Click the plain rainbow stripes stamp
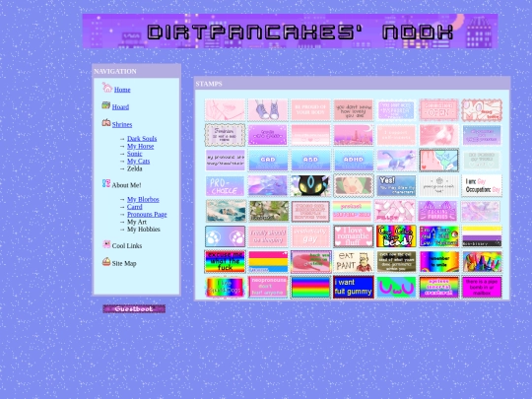This screenshot has width=532, height=399. tap(310, 287)
